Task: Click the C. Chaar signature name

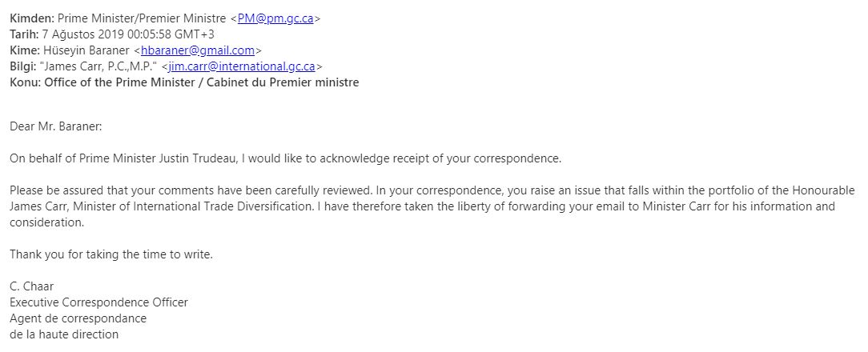Action: point(31,286)
